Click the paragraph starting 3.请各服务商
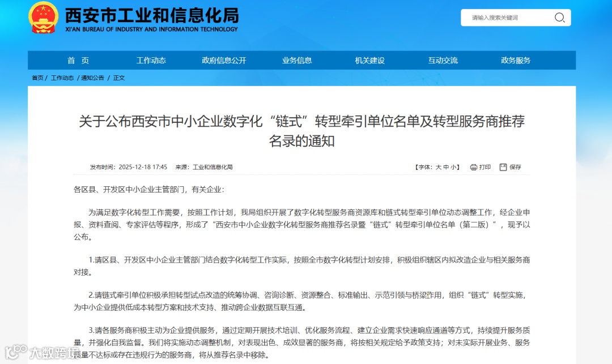Screen dimensions: 612x364 point(301,342)
